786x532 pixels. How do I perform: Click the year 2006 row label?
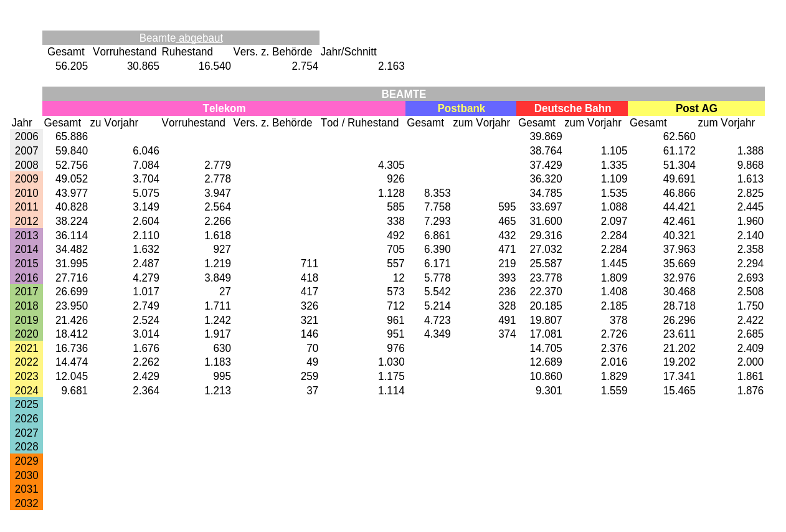[26, 136]
